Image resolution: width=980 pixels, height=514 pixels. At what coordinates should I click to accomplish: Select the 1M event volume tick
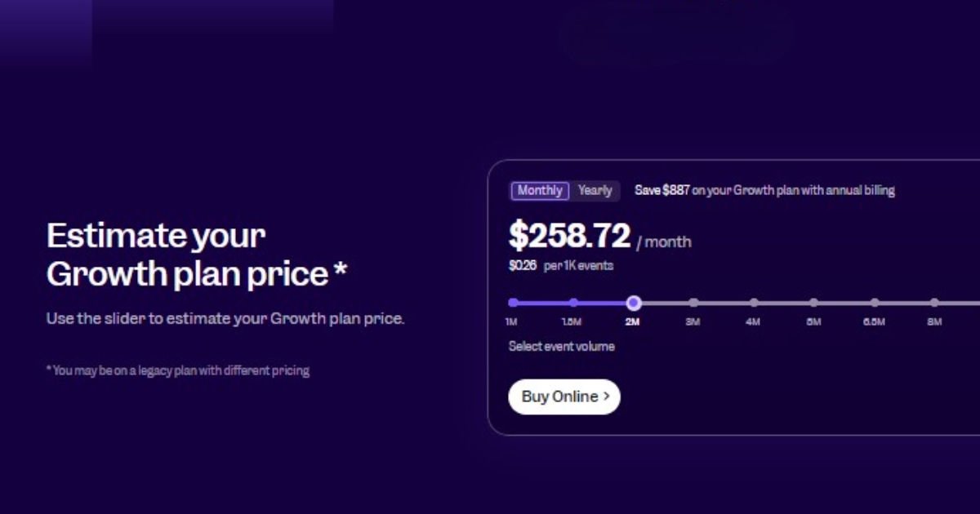(x=511, y=302)
